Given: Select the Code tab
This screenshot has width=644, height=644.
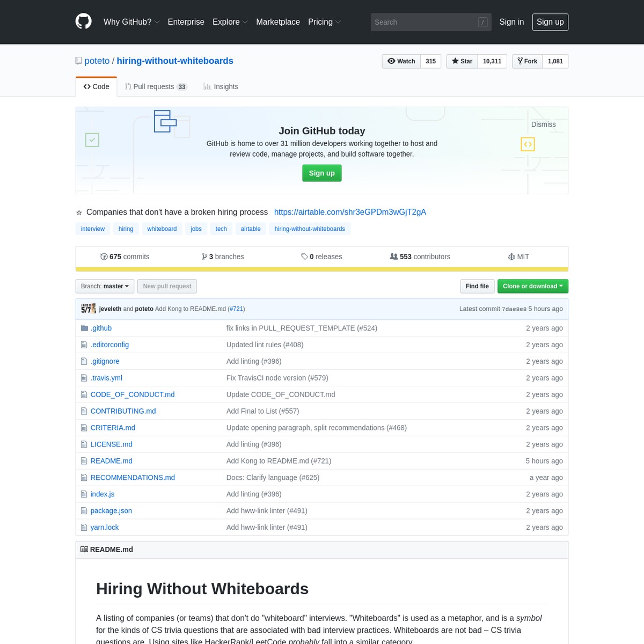Looking at the screenshot, I should pos(96,86).
